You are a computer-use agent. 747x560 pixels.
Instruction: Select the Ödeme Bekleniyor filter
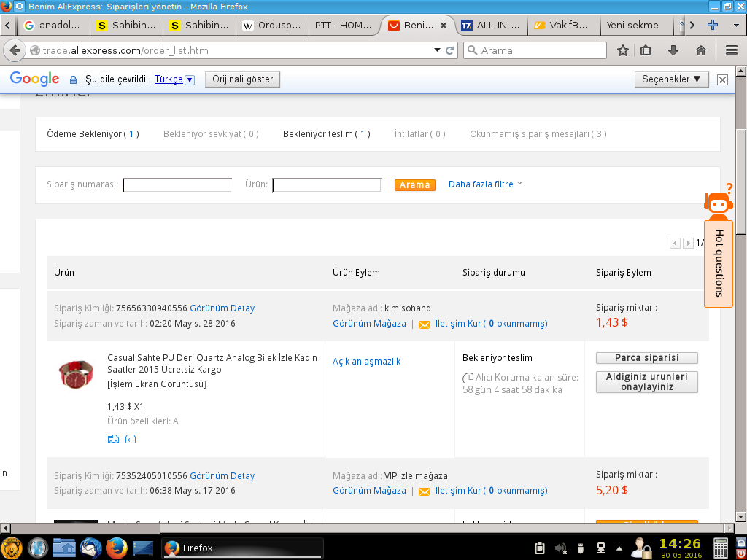pyautogui.click(x=93, y=134)
